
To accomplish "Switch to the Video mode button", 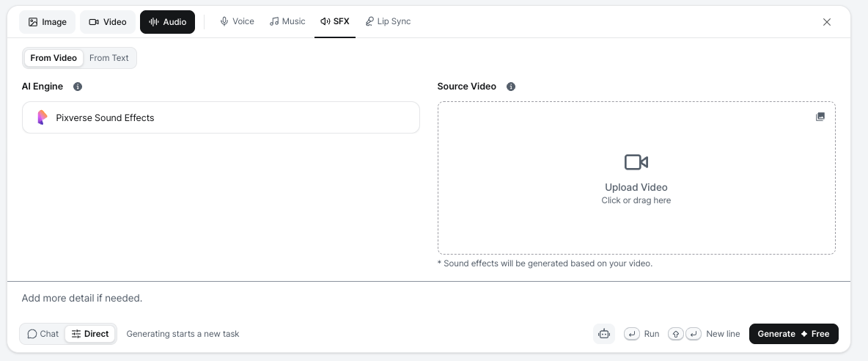I will click(x=108, y=22).
